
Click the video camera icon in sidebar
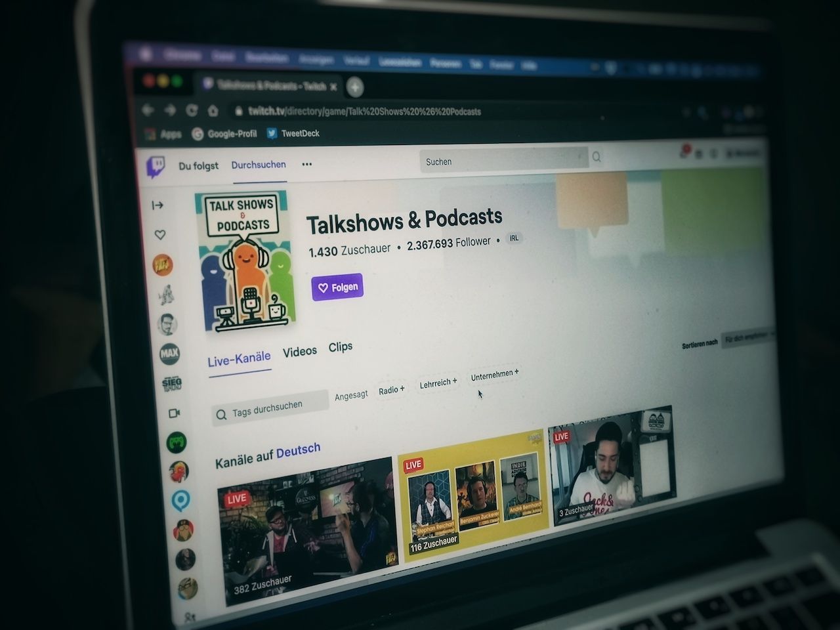[x=174, y=413]
